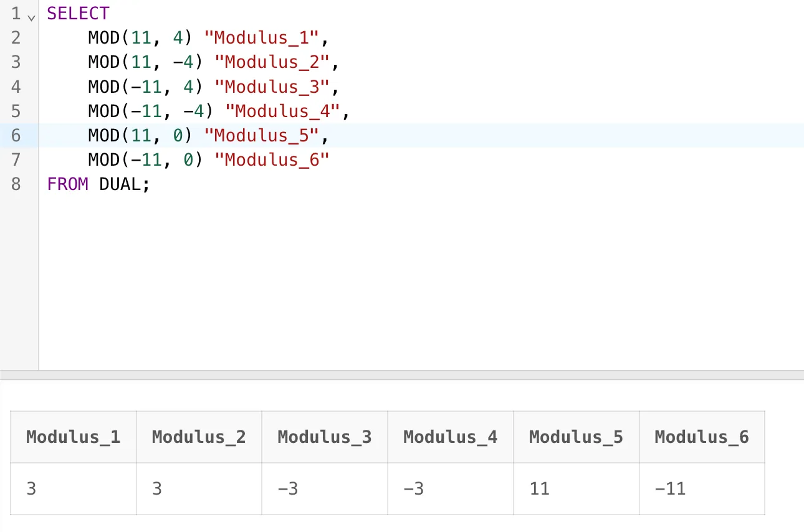804x532 pixels.
Task: Select the result cell under Modulus_1
Action: [x=74, y=488]
